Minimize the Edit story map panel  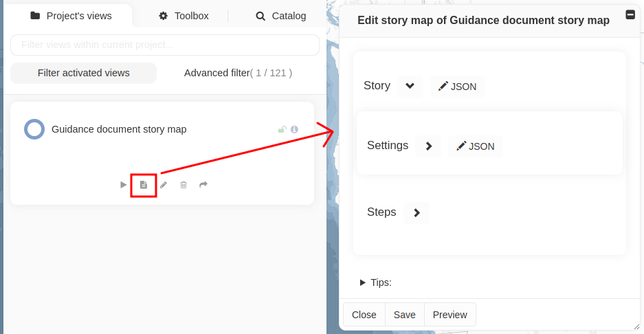630,14
